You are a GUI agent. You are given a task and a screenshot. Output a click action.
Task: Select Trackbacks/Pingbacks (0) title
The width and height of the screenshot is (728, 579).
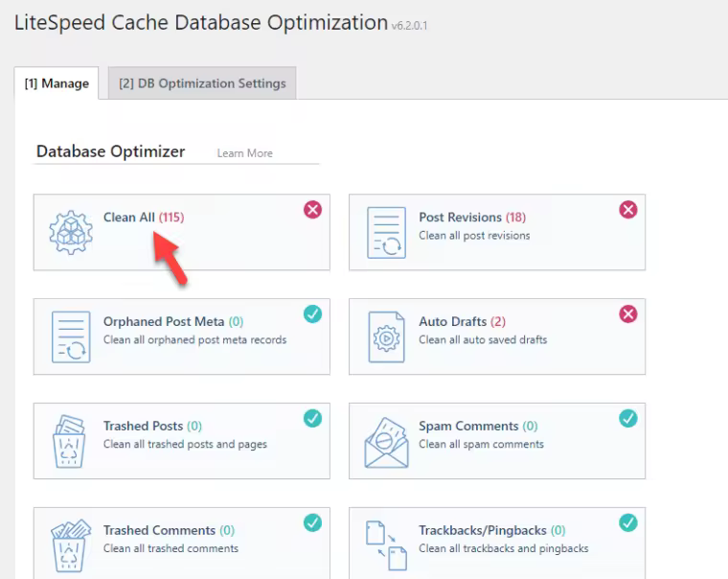tap(492, 530)
